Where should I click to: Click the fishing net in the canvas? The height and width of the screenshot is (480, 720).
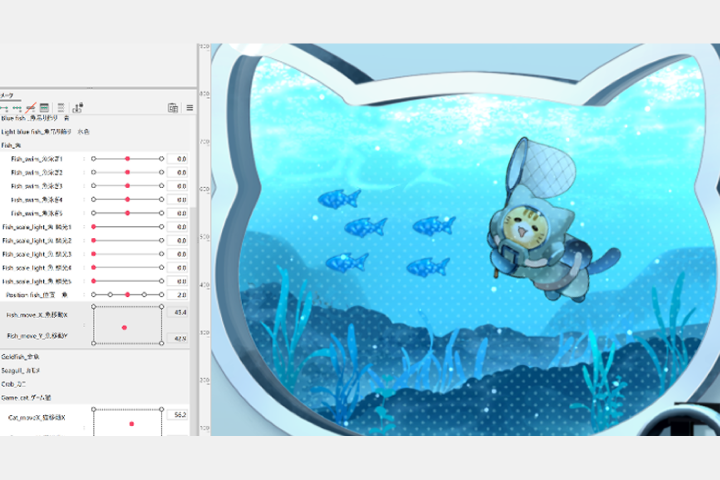pos(542,166)
